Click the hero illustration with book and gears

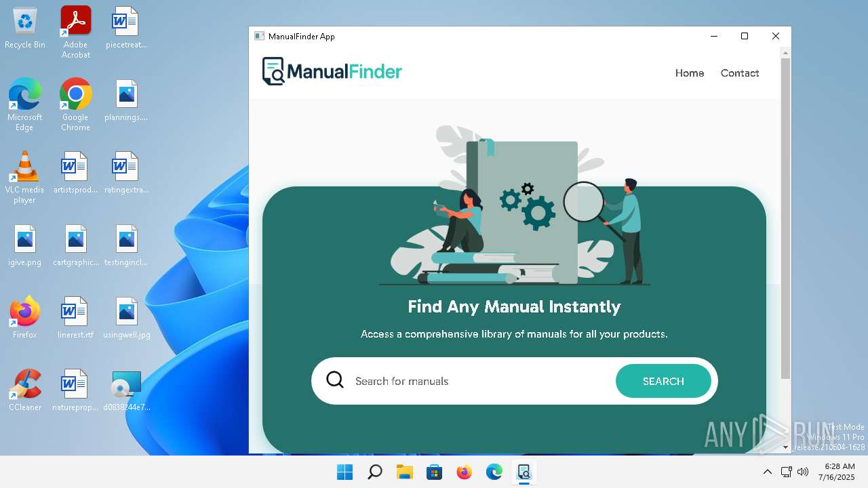pyautogui.click(x=514, y=205)
